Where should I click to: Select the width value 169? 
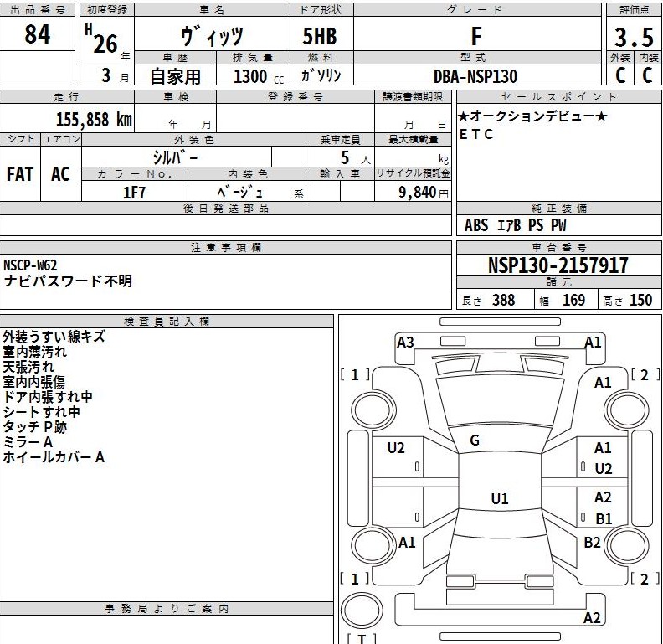click(x=573, y=300)
